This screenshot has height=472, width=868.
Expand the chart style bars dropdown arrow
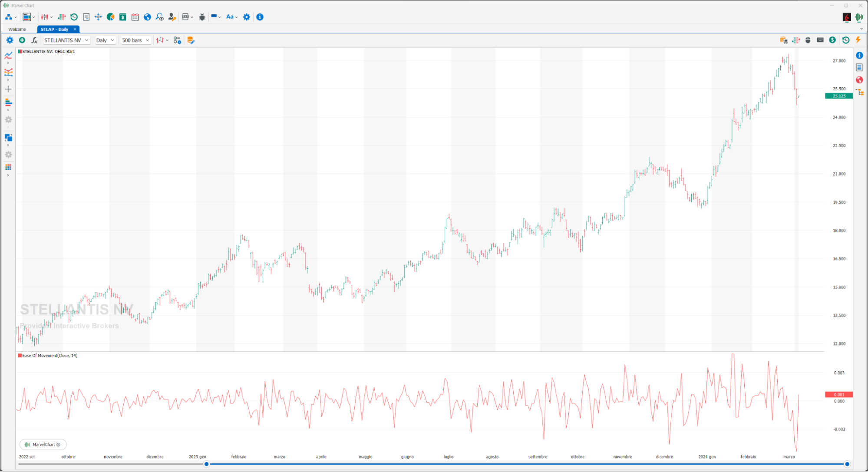tap(167, 40)
